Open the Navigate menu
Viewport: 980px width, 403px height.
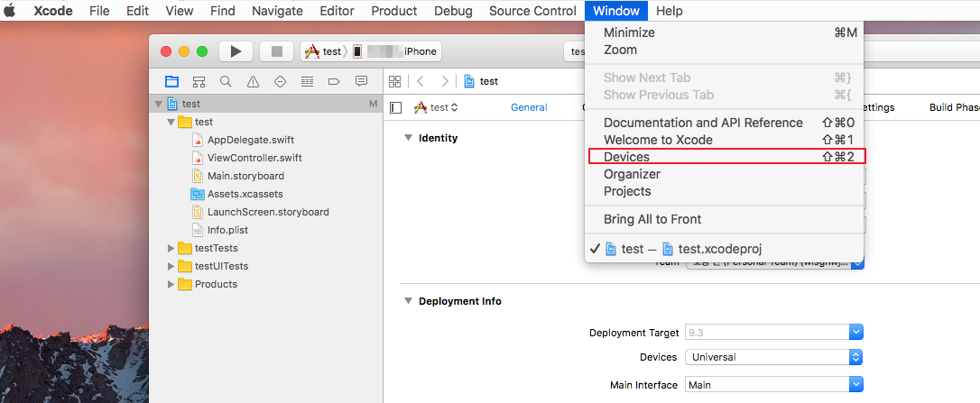[x=278, y=11]
